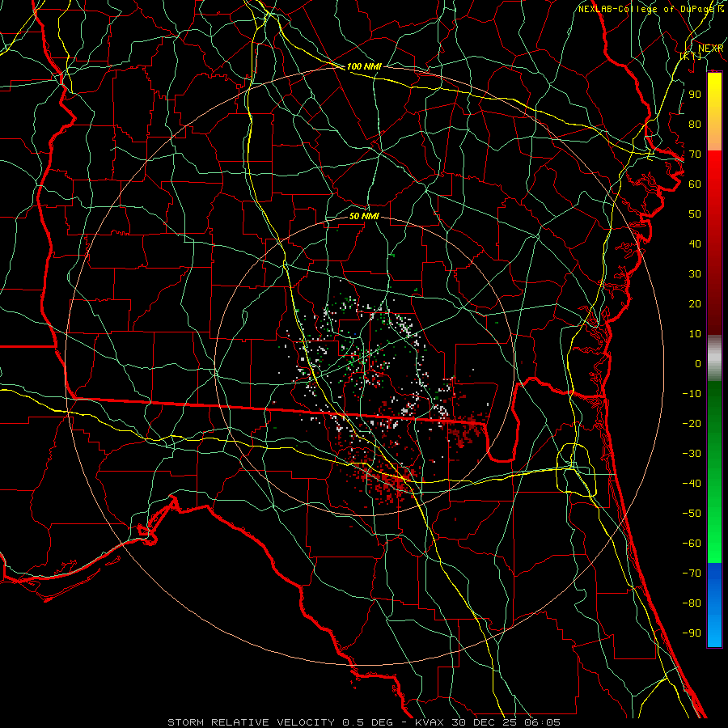The image size is (728, 728).
Task: Click the -50 value on velocity scale
Action: pos(692,514)
